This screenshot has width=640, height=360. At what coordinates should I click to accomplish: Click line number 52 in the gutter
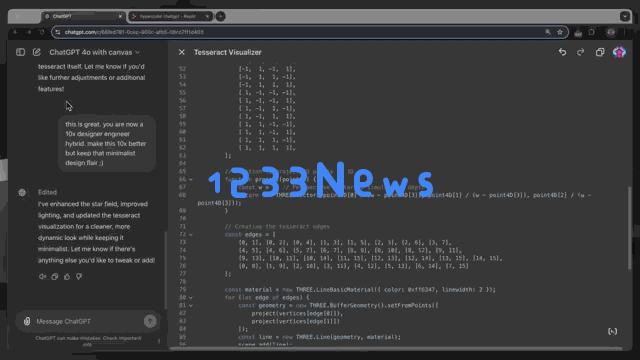[x=182, y=69]
